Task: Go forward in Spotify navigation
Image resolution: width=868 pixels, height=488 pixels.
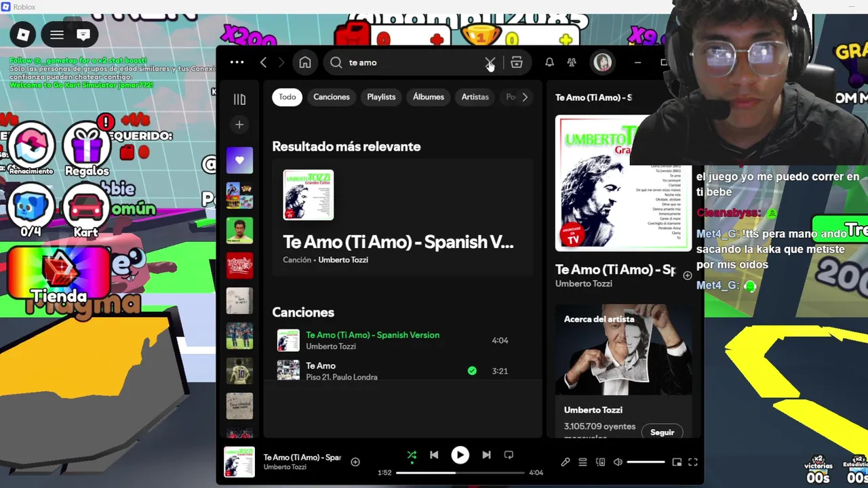Action: coord(281,62)
